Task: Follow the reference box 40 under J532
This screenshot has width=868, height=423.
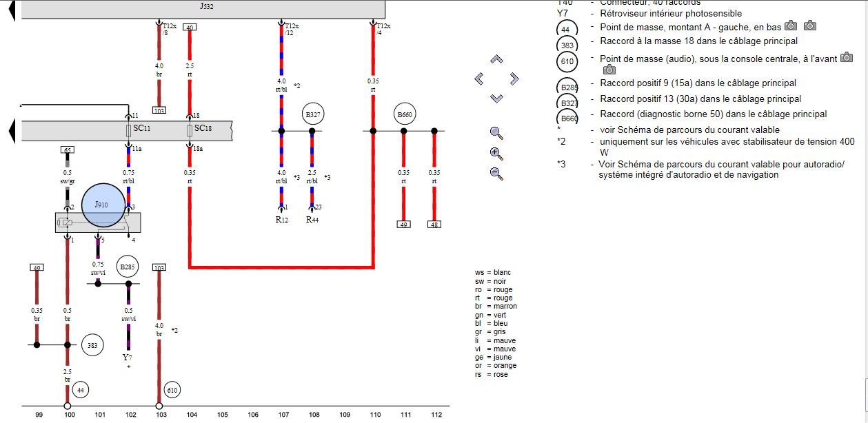Action: click(x=190, y=28)
